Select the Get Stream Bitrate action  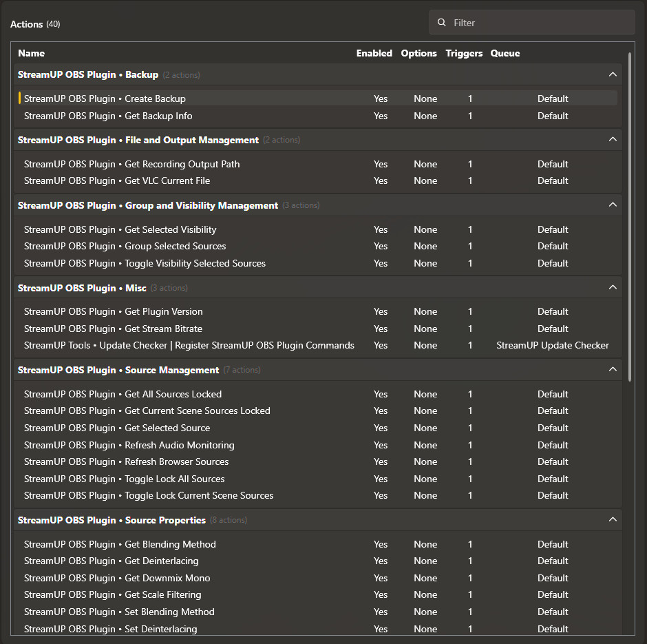coord(318,329)
